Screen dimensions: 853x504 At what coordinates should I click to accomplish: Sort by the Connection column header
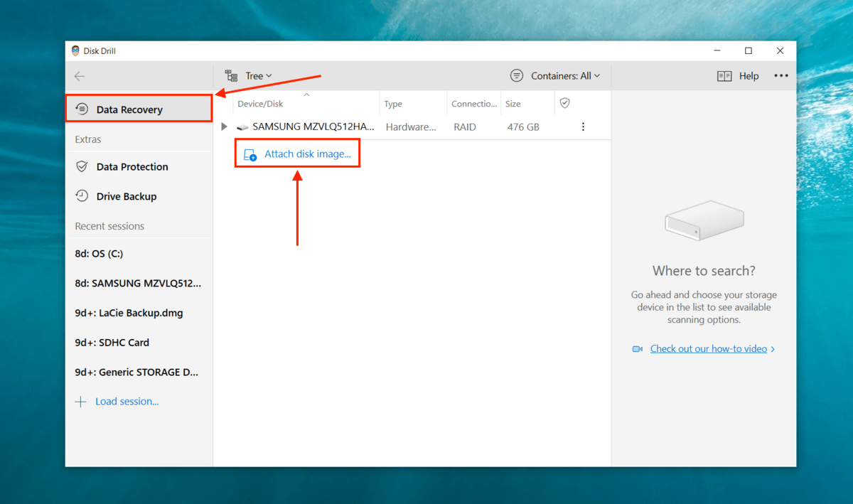pos(474,104)
